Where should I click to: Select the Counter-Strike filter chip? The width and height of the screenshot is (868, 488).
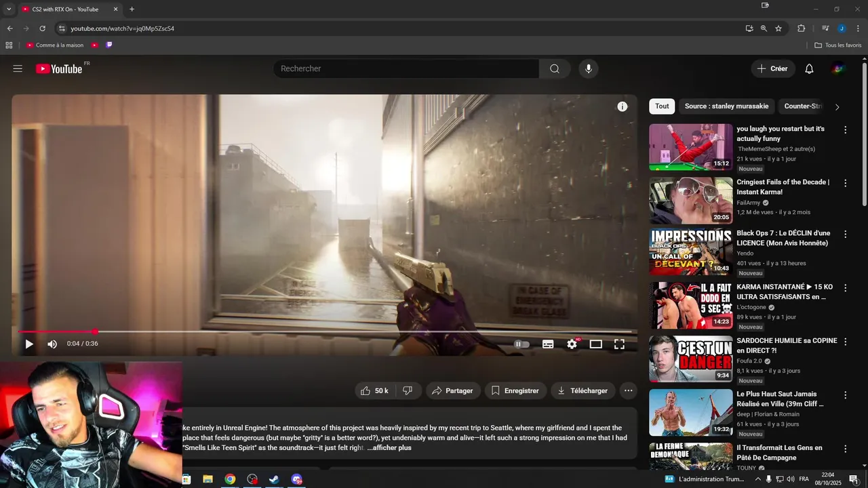point(802,106)
